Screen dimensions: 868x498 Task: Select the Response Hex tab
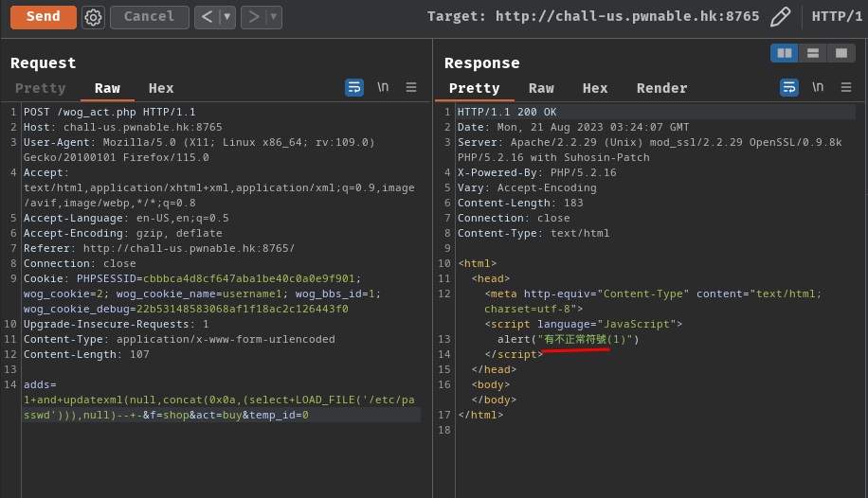(x=595, y=88)
